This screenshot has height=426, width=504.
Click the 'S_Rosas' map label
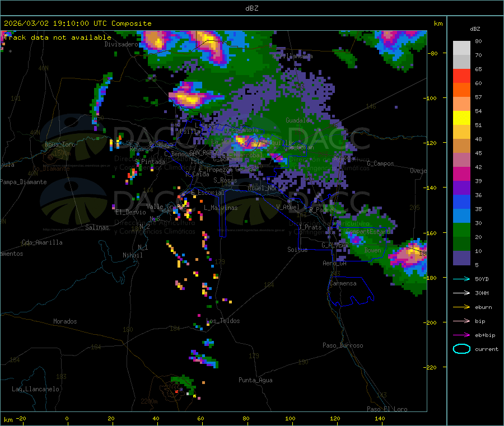(225, 180)
